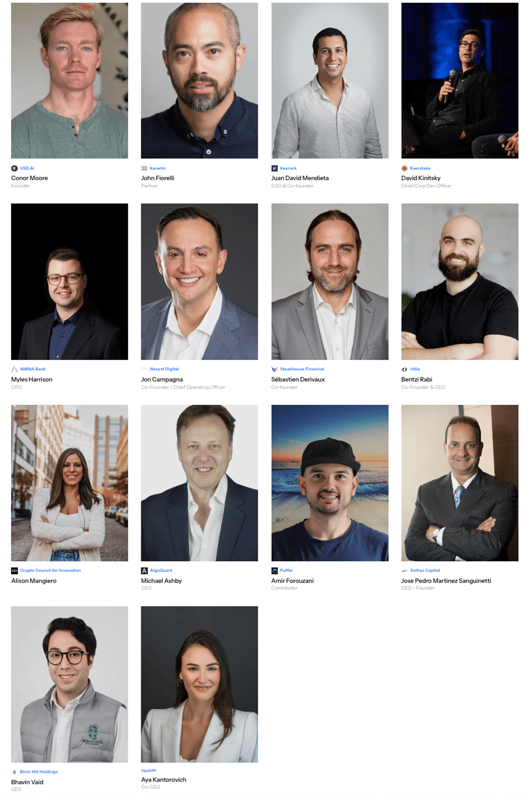Click the AMINA Bank logo icon
The image size is (532, 799).
click(x=14, y=369)
